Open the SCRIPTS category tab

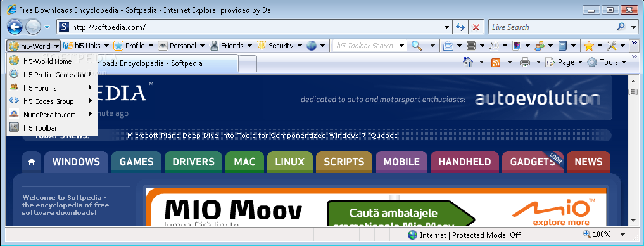tap(344, 162)
